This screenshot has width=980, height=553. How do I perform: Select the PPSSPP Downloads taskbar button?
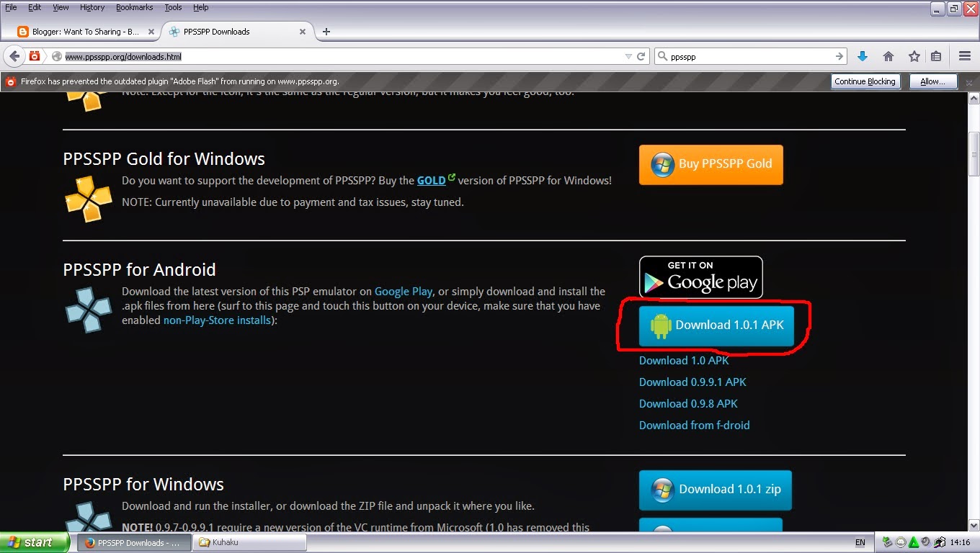134,543
